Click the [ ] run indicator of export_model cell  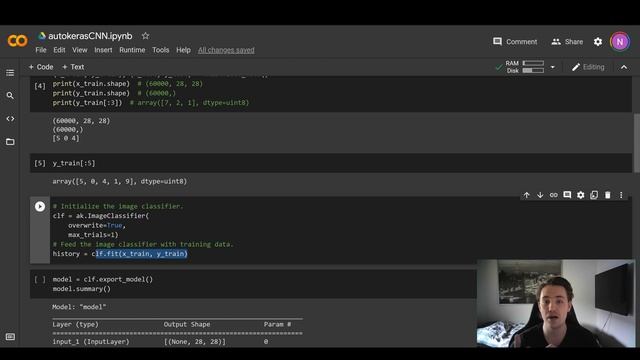pos(40,279)
